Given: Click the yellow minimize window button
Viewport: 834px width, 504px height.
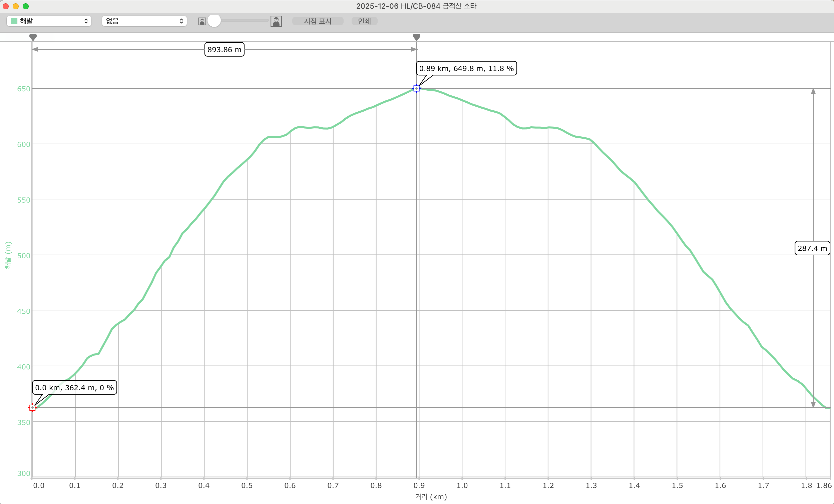Looking at the screenshot, I should (16, 6).
